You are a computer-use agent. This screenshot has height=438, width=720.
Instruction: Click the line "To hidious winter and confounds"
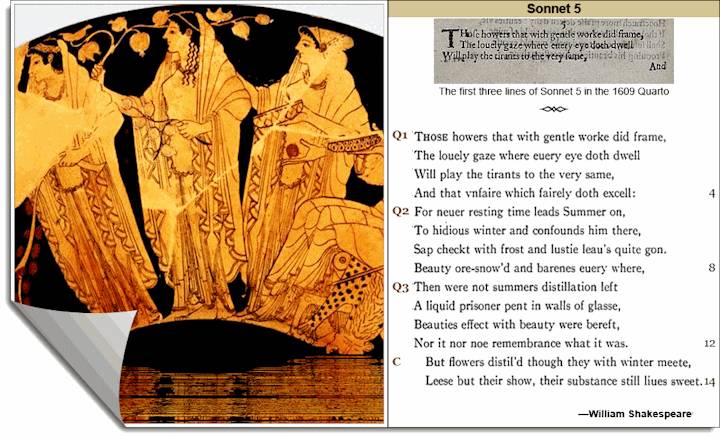pos(527,230)
